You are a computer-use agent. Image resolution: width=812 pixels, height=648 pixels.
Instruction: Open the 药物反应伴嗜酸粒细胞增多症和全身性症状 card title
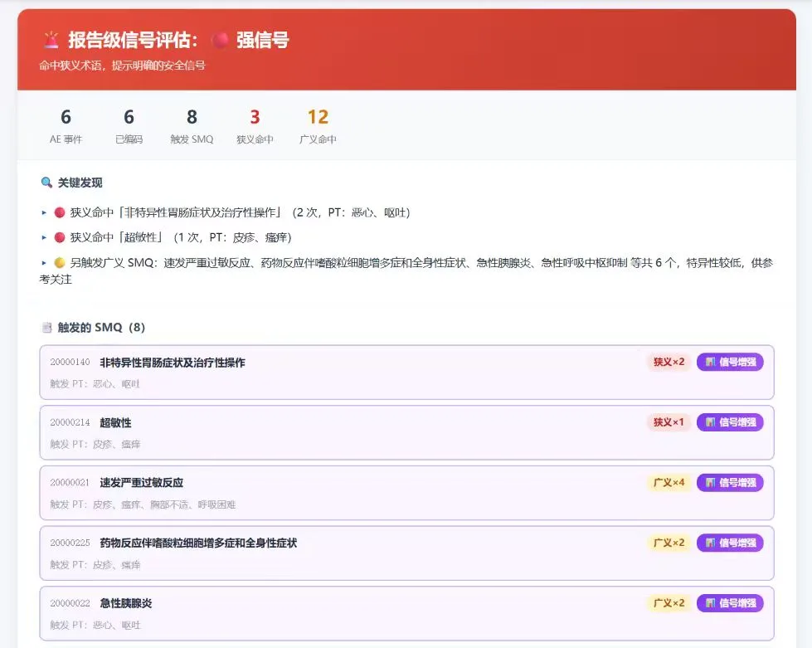[x=198, y=543]
